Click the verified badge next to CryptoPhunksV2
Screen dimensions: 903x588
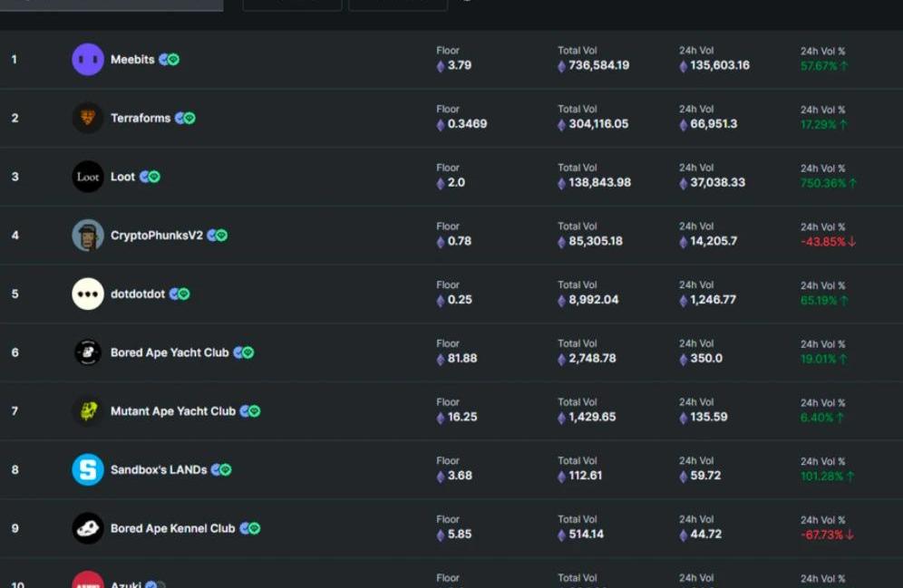click(218, 236)
